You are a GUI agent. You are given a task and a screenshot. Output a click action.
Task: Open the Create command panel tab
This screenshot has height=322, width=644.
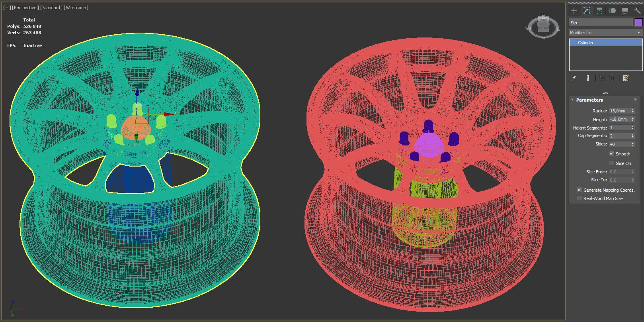(x=574, y=11)
